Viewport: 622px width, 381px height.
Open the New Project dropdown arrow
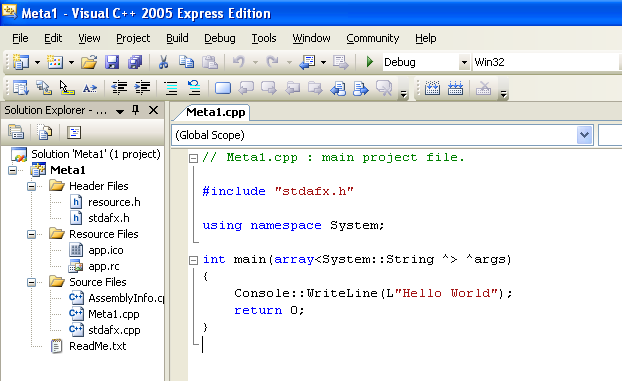click(x=37, y=62)
